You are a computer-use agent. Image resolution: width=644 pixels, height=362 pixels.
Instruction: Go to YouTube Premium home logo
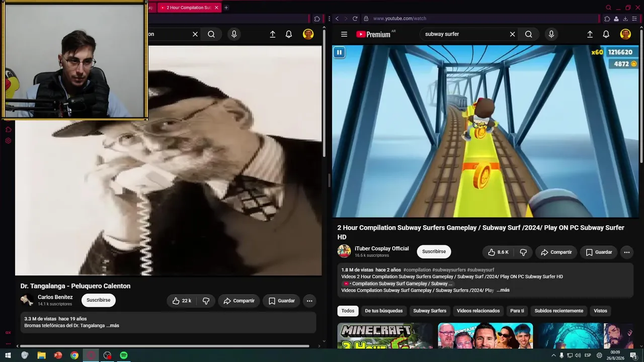pos(373,34)
